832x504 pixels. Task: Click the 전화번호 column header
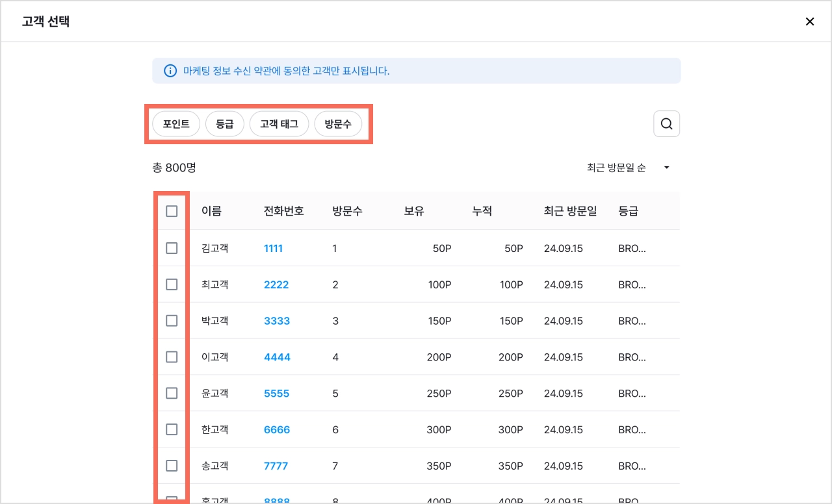point(283,211)
